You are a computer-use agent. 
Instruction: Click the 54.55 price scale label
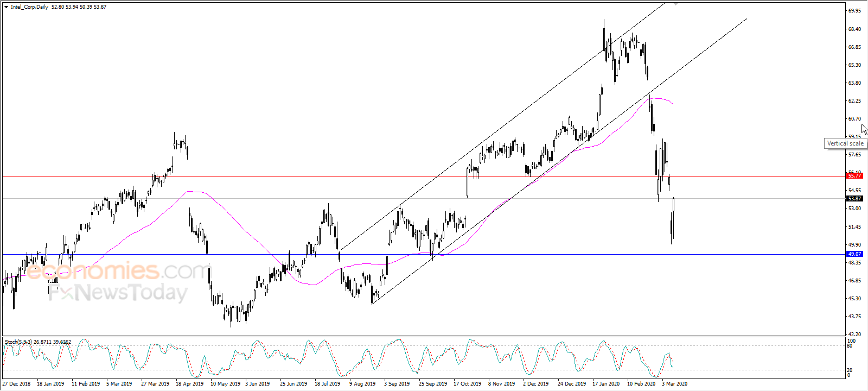854,191
